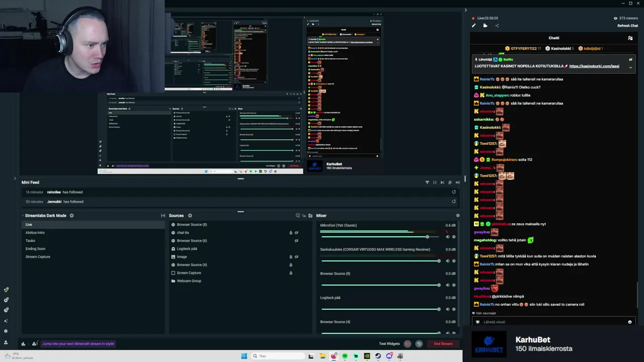644x362 pixels.
Task: Open Browser Source (8) mixer settings
Action: (454, 285)
